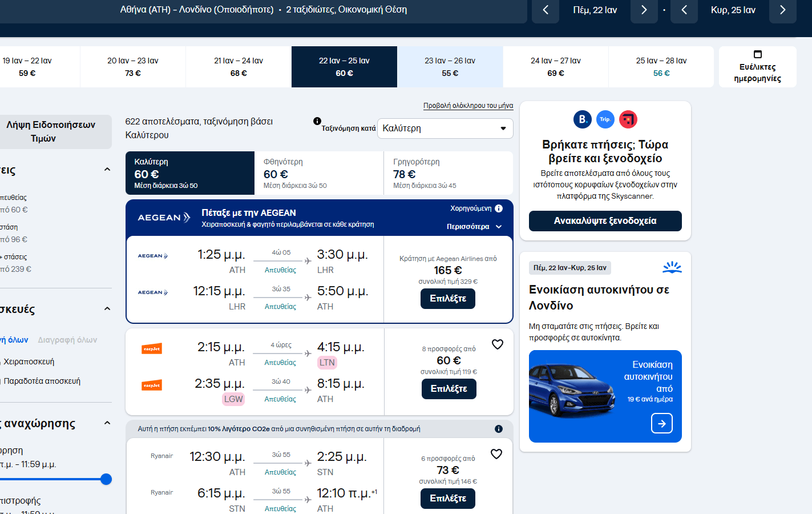Click Ανακαλύψτε ξενοδοχεία button
Viewport: 812px width, 514px height.
(x=605, y=221)
